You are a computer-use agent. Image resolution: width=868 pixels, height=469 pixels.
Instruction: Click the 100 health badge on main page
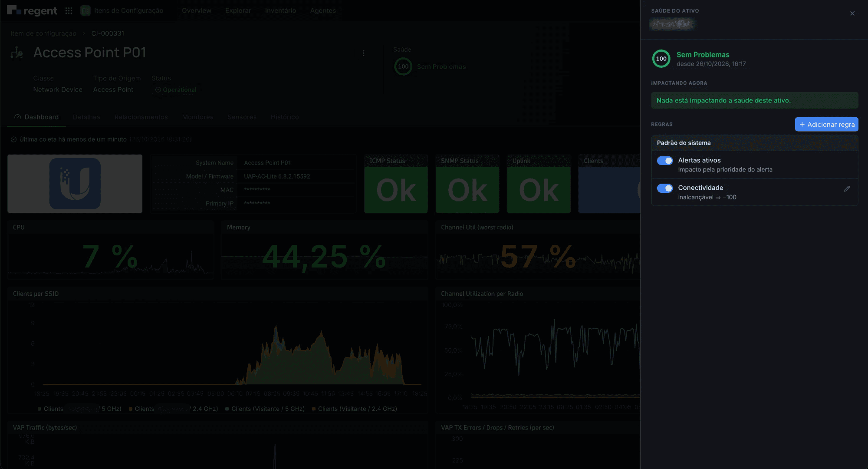[x=403, y=66]
